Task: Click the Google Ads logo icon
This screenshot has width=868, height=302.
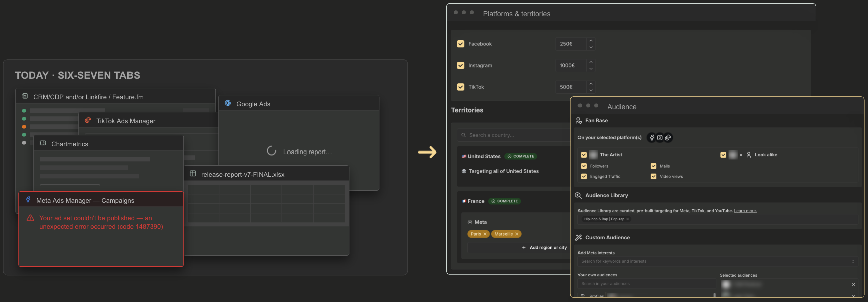Action: [x=228, y=103]
